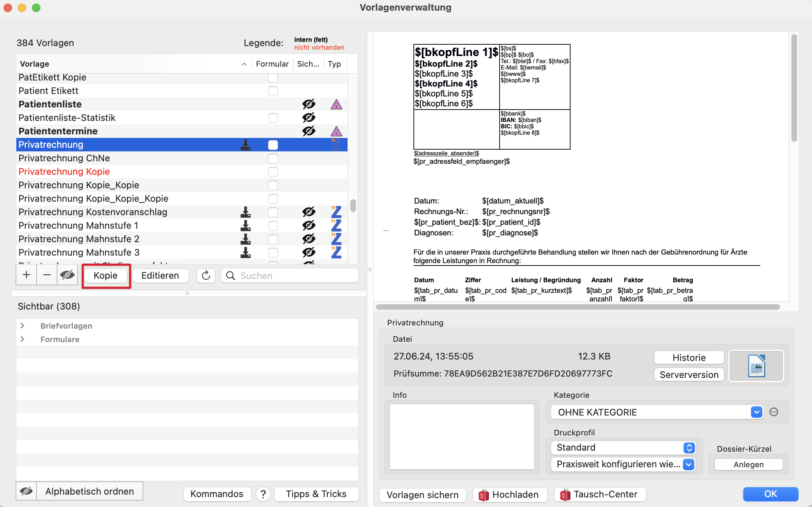Confirm with the blue OK button

(x=771, y=494)
